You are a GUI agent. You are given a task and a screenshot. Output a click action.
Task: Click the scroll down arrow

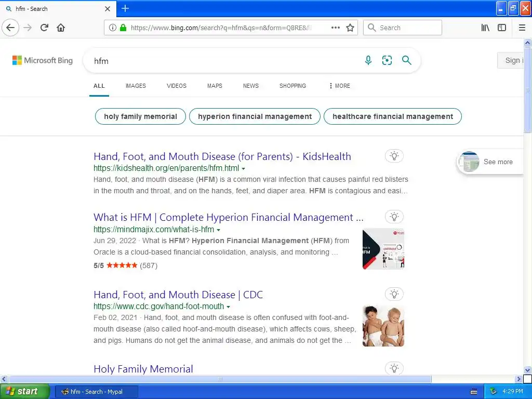point(528,370)
